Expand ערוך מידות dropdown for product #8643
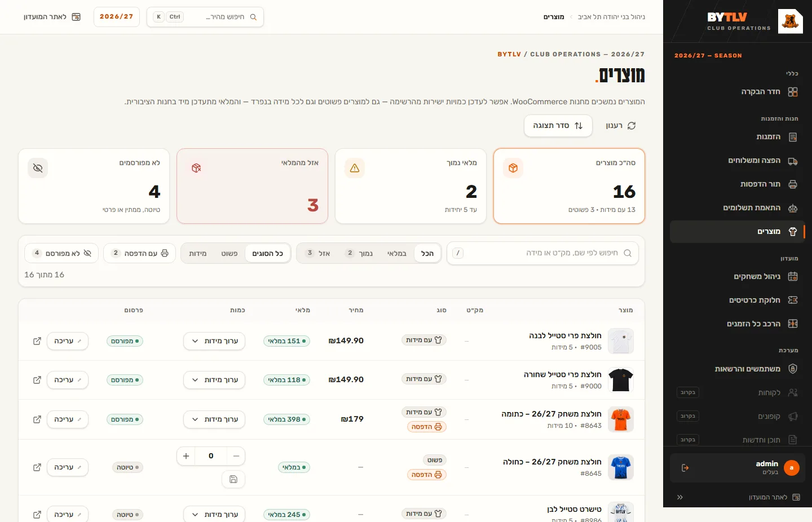This screenshot has width=812, height=522. point(214,419)
